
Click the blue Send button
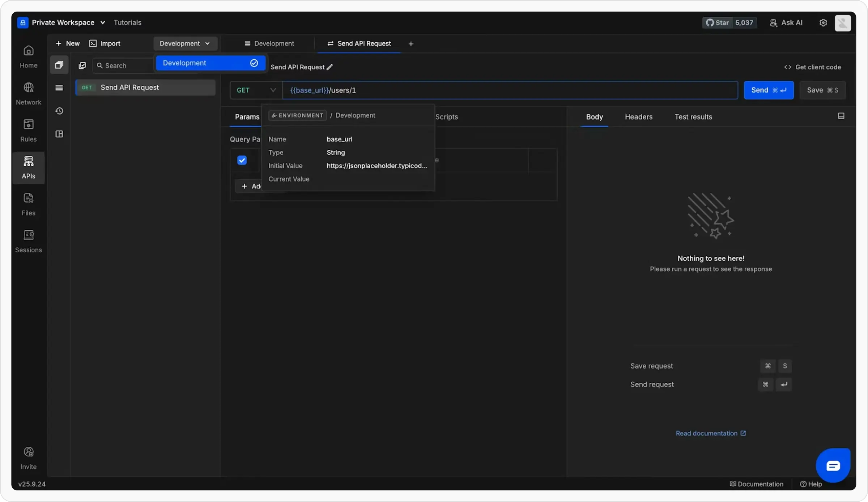click(x=768, y=90)
